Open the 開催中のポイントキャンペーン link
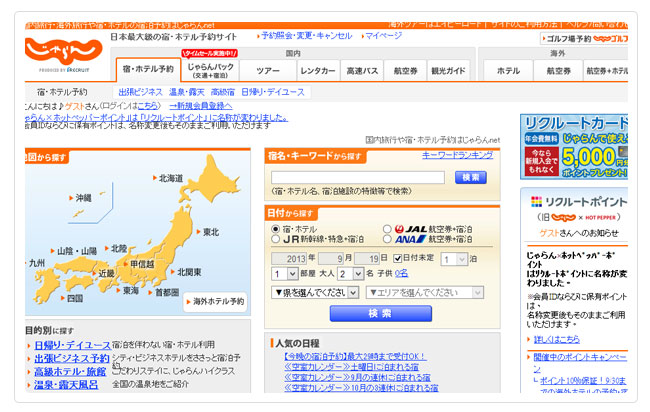The height and width of the screenshot is (412, 650). pos(580,362)
